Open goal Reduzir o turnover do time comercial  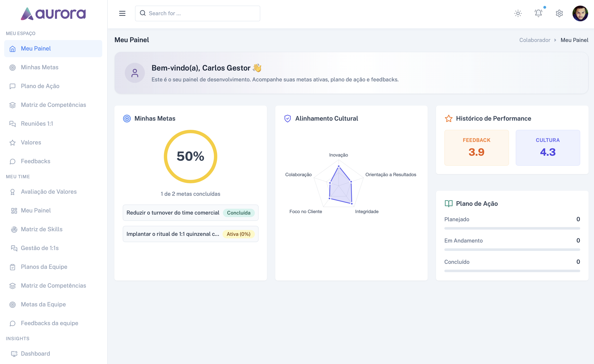pyautogui.click(x=190, y=213)
